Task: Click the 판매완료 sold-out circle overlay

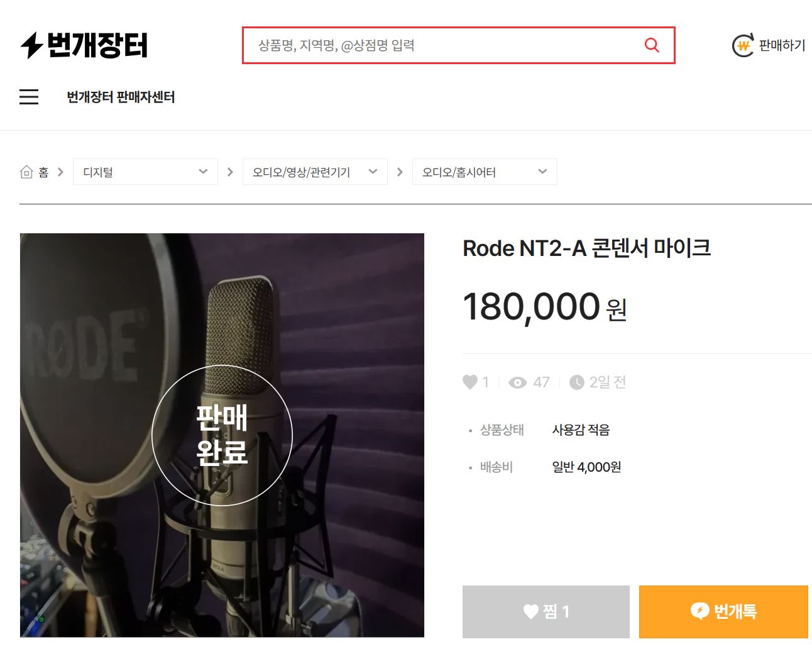Action: 222,435
